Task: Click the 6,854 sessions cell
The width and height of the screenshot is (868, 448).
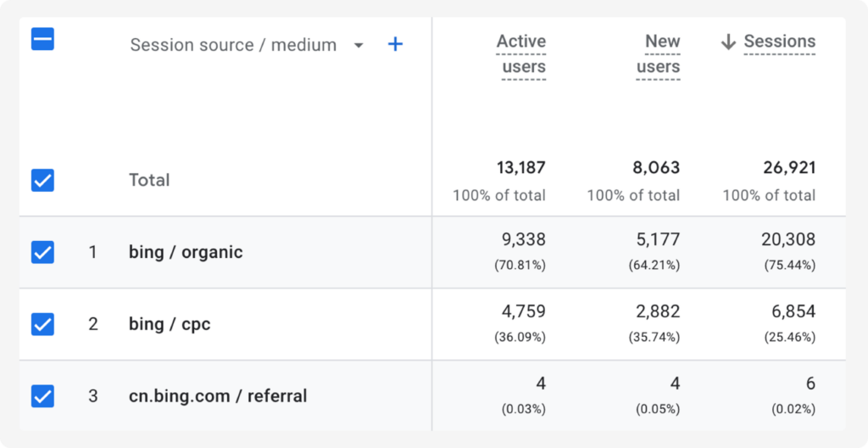Action: 793,311
